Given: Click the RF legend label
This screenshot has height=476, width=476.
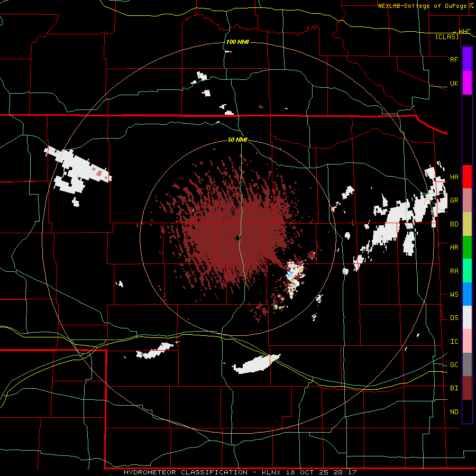Looking at the screenshot, I should (x=454, y=59).
